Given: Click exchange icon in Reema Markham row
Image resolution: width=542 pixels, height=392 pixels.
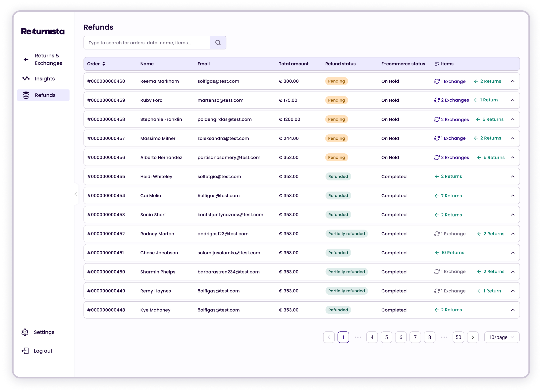Looking at the screenshot, I should coord(437,81).
